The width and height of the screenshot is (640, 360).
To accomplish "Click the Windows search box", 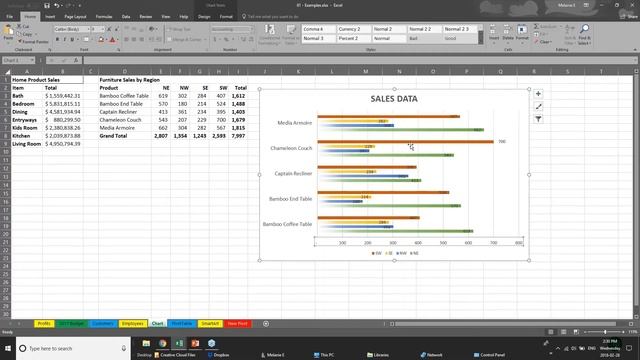I will [73, 349].
